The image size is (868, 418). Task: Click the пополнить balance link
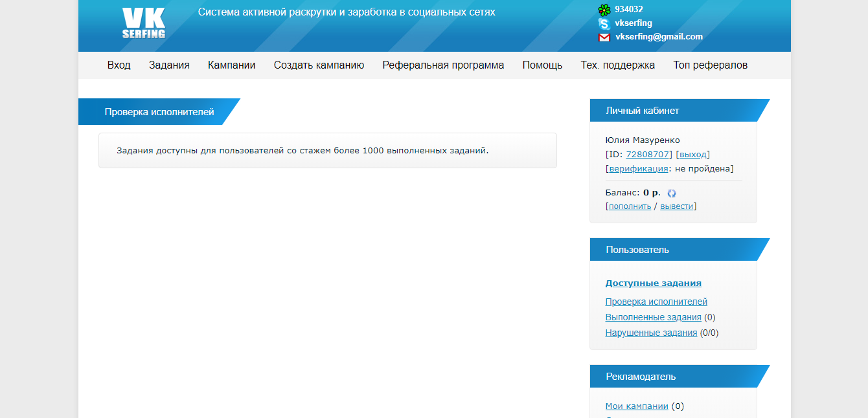pyautogui.click(x=630, y=206)
